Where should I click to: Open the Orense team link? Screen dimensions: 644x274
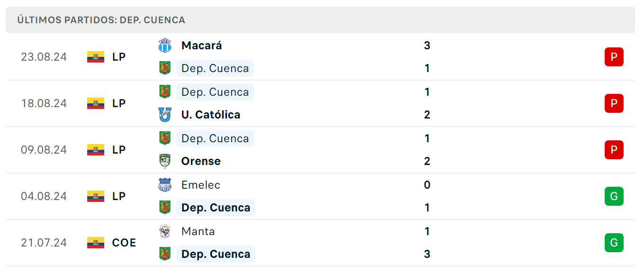pyautogui.click(x=201, y=161)
